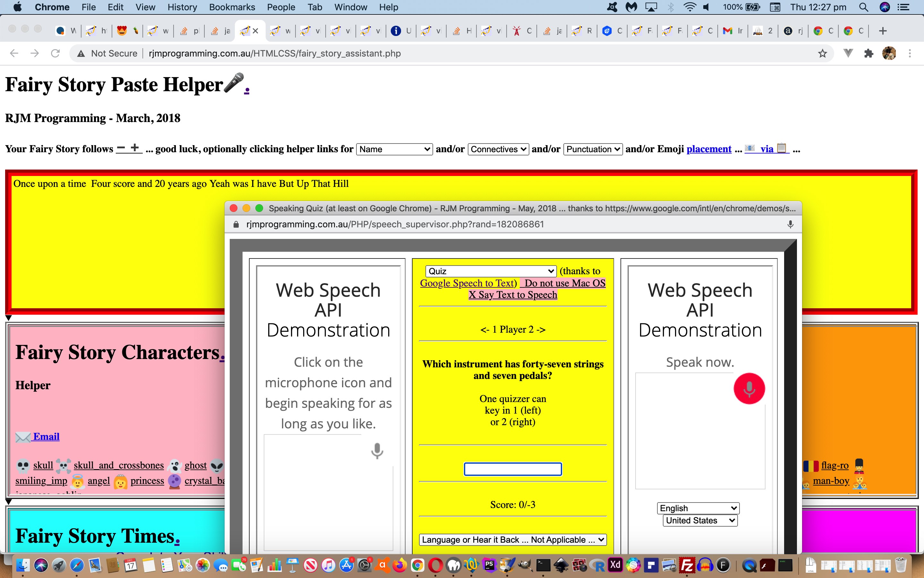Open Adobe XD in the Dock
Viewport: 924px width, 578px height.
(615, 565)
